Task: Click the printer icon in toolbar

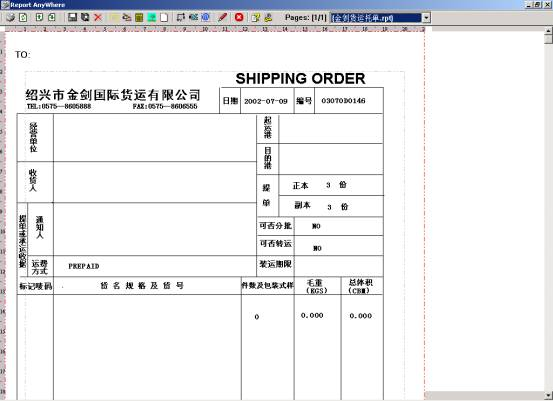Action: pyautogui.click(x=10, y=17)
